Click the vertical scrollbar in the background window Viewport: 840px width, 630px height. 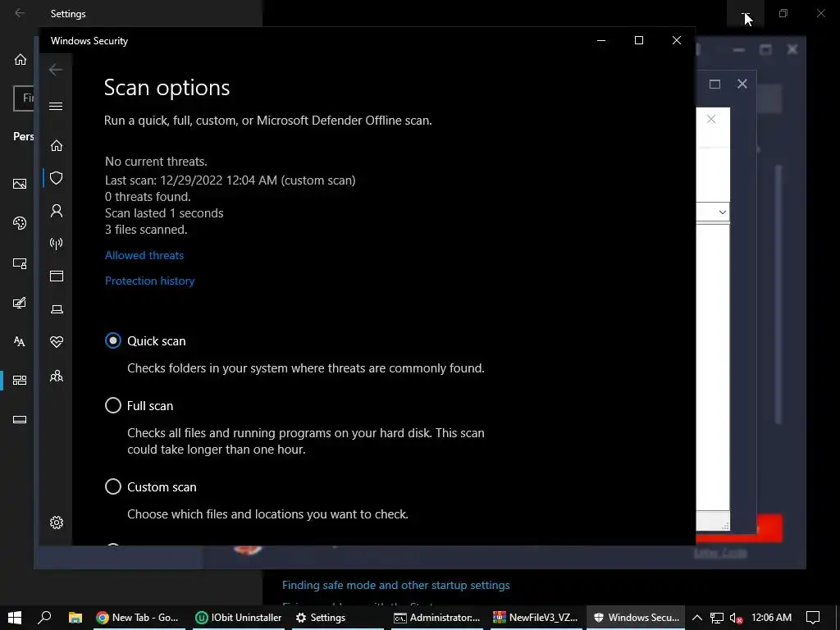[778, 294]
